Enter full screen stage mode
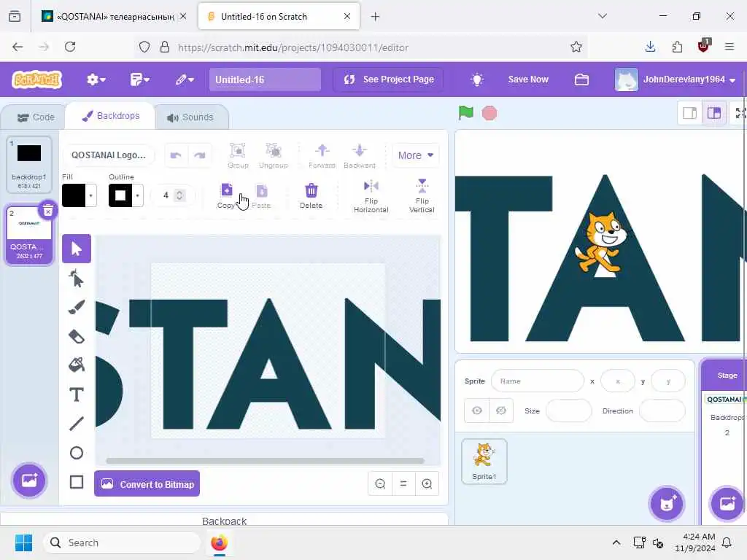 740,113
